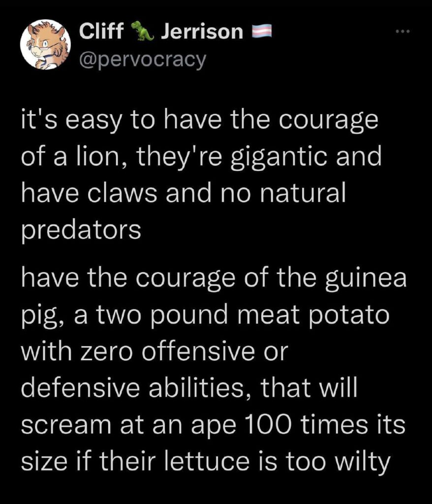
Task: Select the cat character profile picture
Action: point(44,43)
